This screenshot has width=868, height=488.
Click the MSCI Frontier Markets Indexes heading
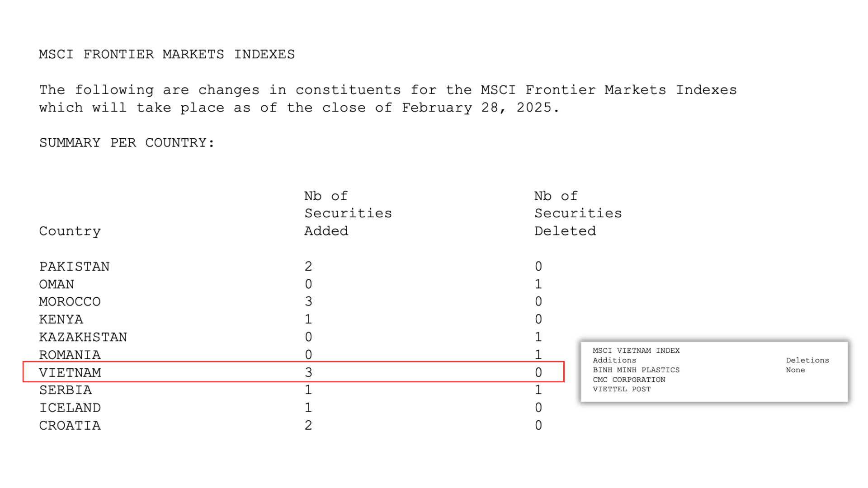166,55
